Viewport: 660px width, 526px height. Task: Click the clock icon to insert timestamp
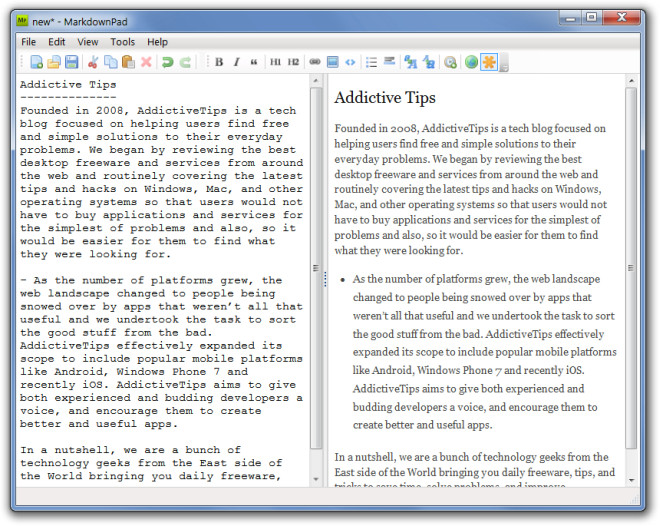pyautogui.click(x=450, y=62)
